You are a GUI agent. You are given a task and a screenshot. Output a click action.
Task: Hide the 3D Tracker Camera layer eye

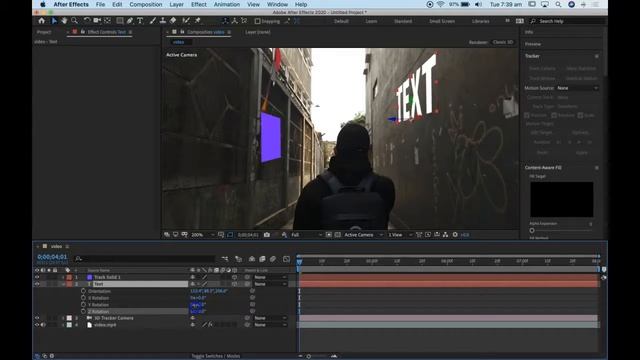(37, 318)
